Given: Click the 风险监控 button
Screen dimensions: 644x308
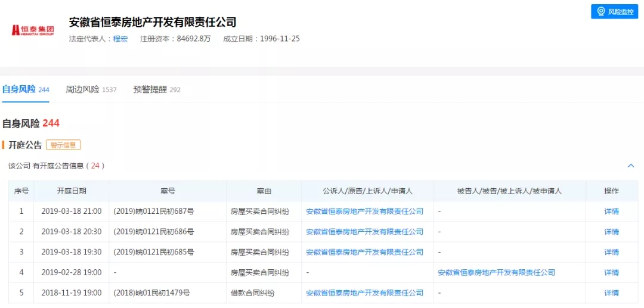Looking at the screenshot, I should 614,11.
